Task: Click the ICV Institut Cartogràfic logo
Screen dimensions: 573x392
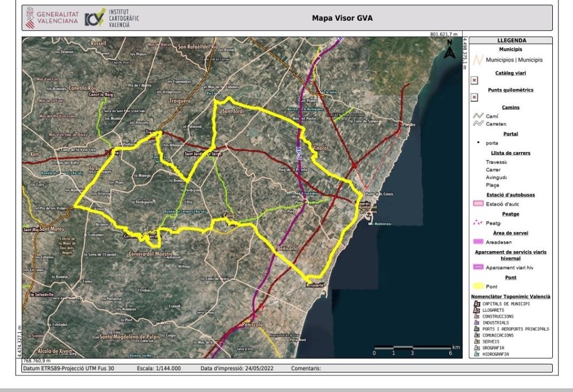Action: 112,18
